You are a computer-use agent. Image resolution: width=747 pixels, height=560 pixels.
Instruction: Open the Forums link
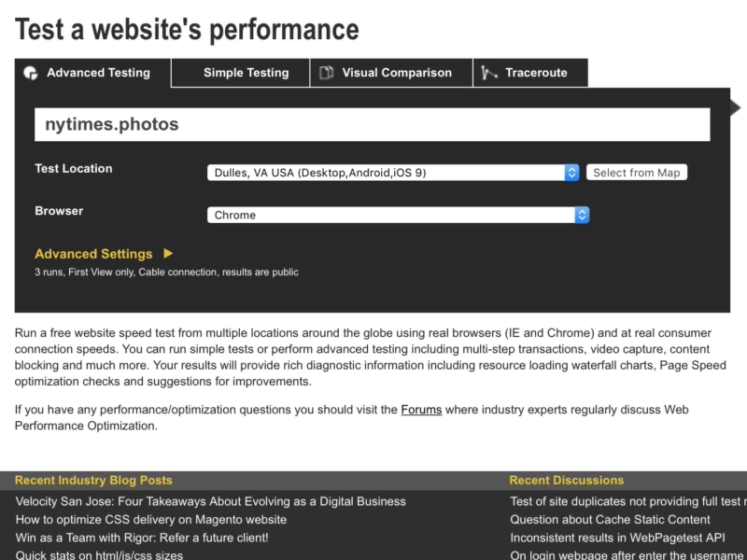[x=421, y=410]
